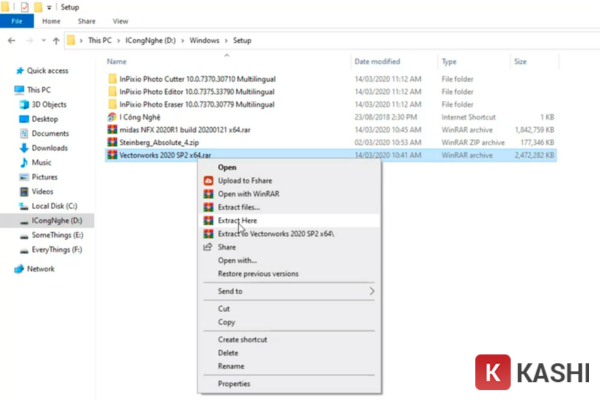Switch to the Share ribbon tab
The height and width of the screenshot is (400, 600).
(87, 21)
